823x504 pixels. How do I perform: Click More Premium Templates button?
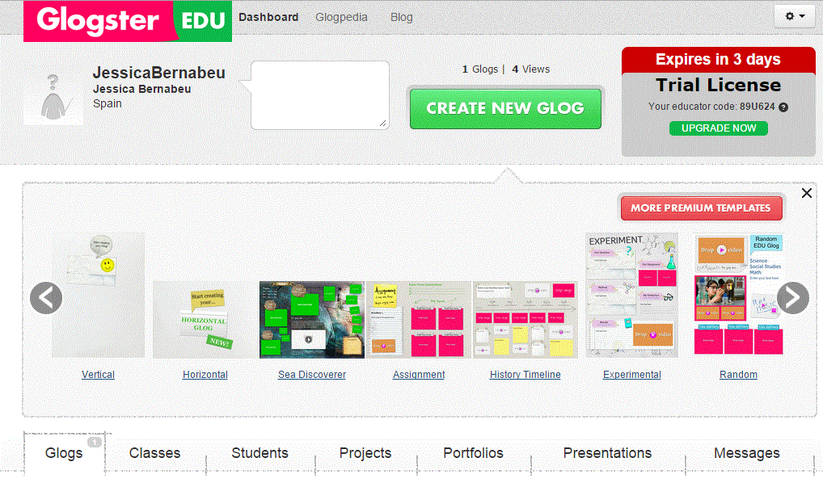click(701, 208)
